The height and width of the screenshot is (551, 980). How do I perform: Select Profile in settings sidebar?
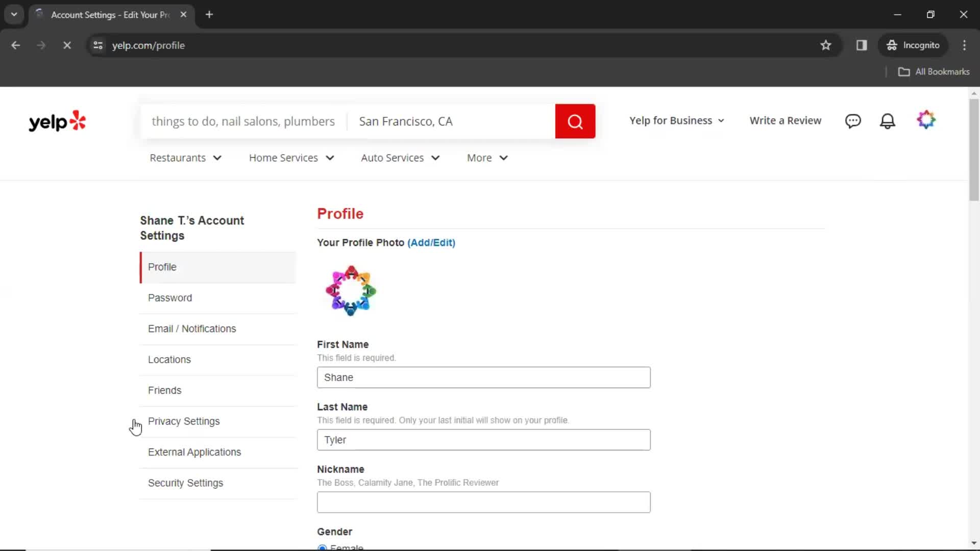[218, 267]
